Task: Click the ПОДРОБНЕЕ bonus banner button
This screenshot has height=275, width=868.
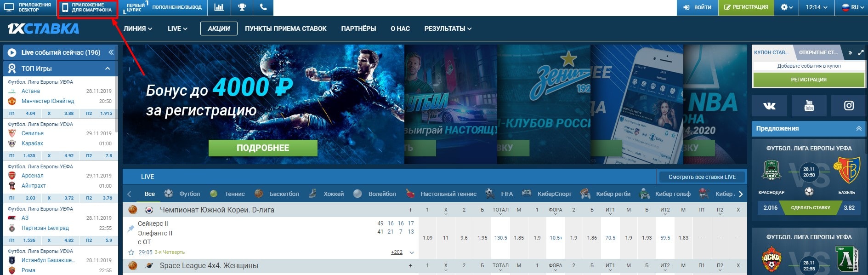Action: pos(263,148)
